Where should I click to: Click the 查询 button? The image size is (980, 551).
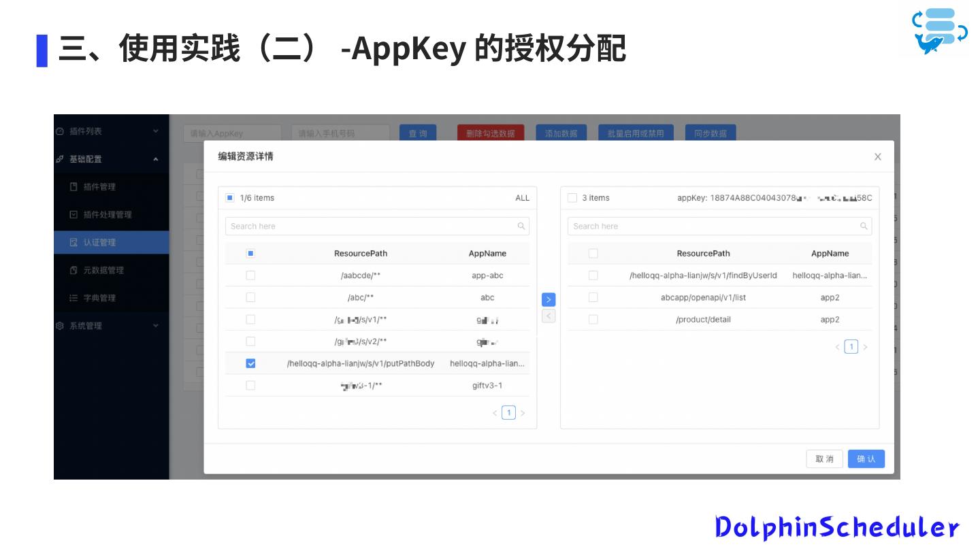(418, 133)
